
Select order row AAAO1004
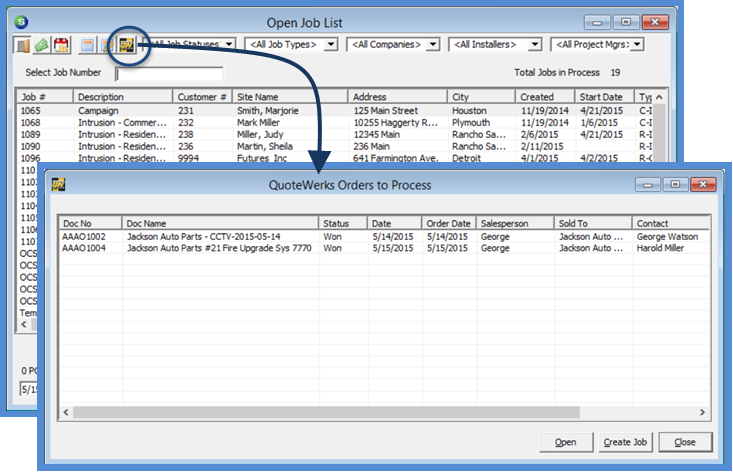384,248
